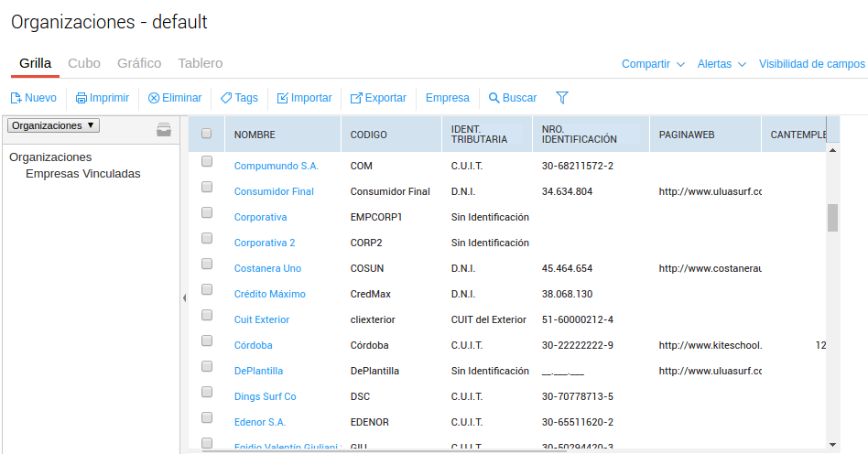
Task: Open the Organizaciones dropdown in sidebar
Action: point(53,125)
